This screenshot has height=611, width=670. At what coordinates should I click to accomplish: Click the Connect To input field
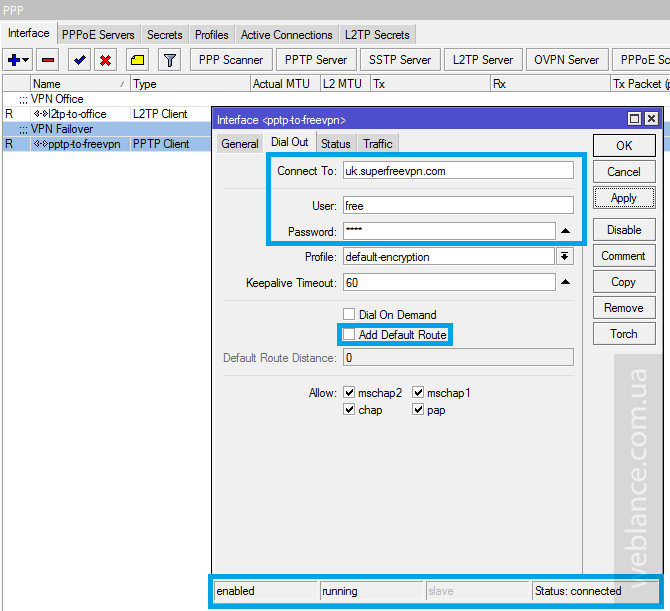458,170
